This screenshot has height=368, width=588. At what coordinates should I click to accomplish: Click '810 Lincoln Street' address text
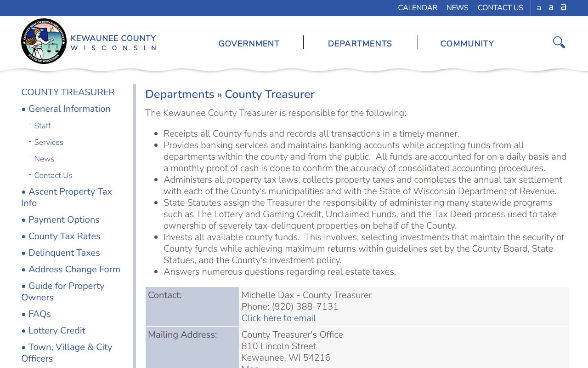[x=279, y=346]
